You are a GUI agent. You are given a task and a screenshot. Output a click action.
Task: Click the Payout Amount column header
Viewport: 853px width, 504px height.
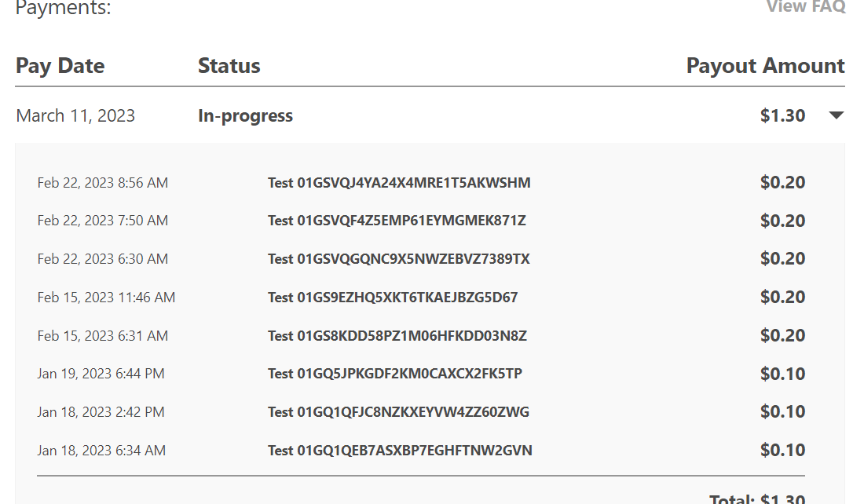pos(765,66)
